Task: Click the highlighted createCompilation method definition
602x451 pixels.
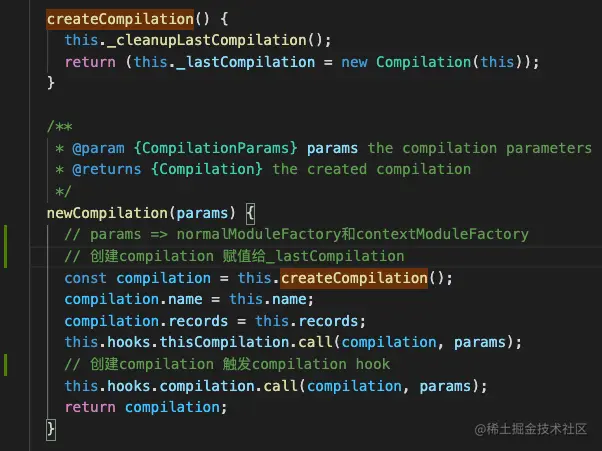Action: pyautogui.click(x=120, y=19)
